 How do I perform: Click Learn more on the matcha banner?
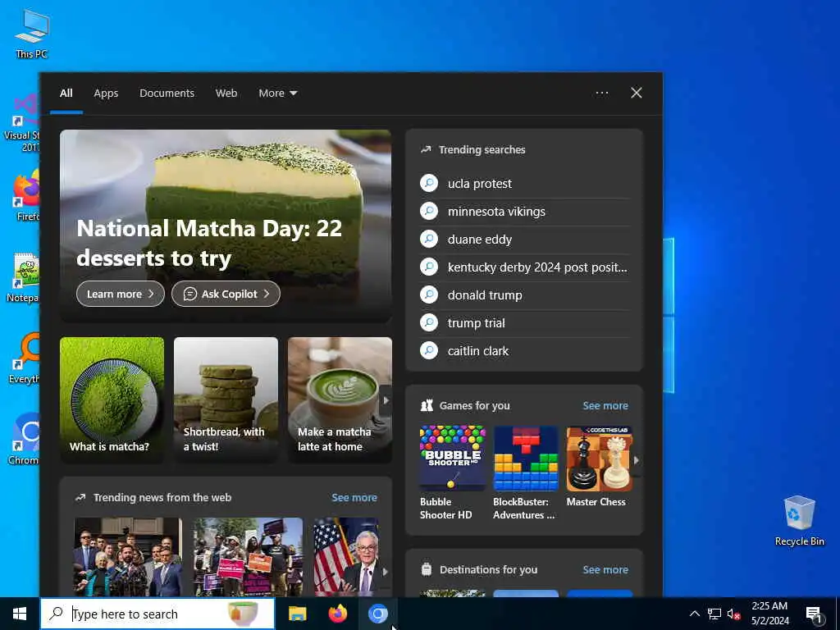121,294
